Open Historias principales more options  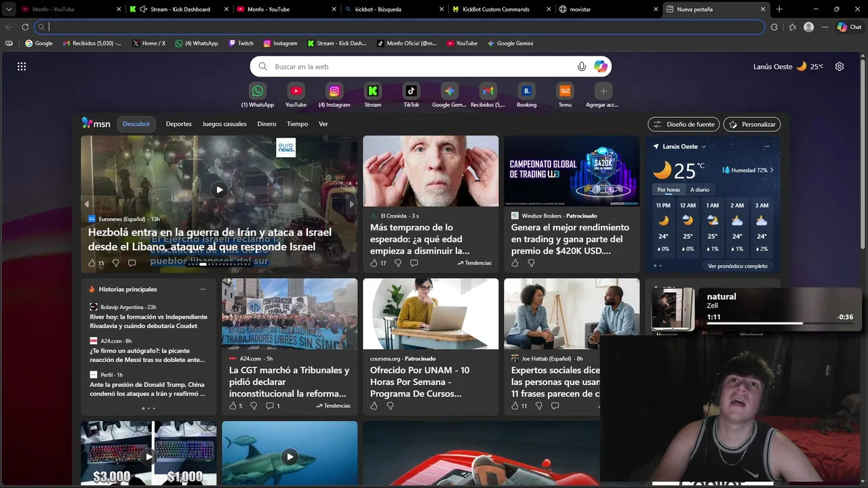tap(203, 289)
